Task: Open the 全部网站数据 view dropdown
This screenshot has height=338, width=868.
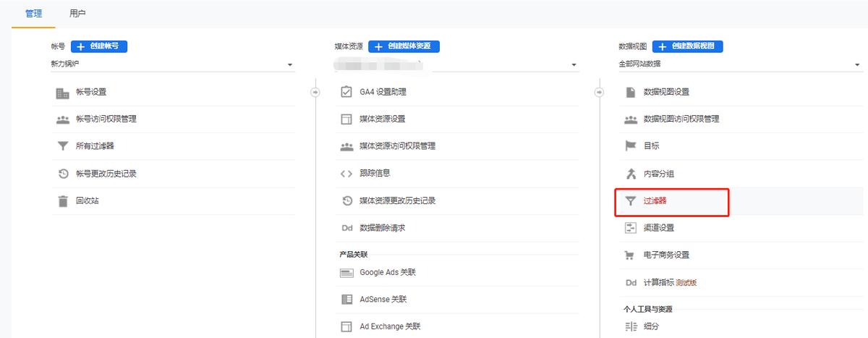Action: [x=741, y=64]
